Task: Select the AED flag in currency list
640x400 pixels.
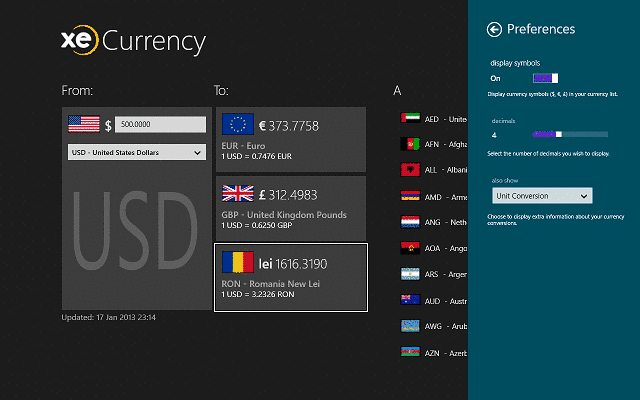Action: coord(410,118)
